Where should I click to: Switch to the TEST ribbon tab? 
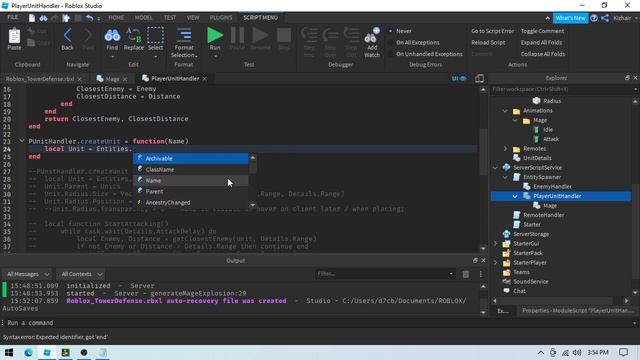pyautogui.click(x=170, y=18)
